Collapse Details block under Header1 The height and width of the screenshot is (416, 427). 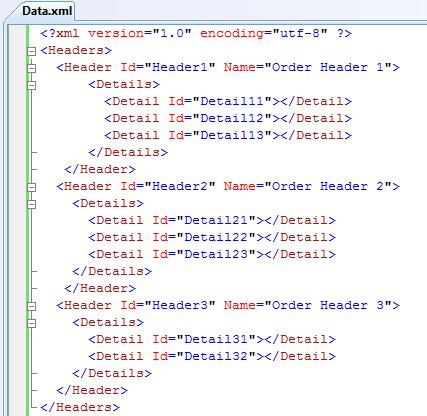(x=31, y=85)
